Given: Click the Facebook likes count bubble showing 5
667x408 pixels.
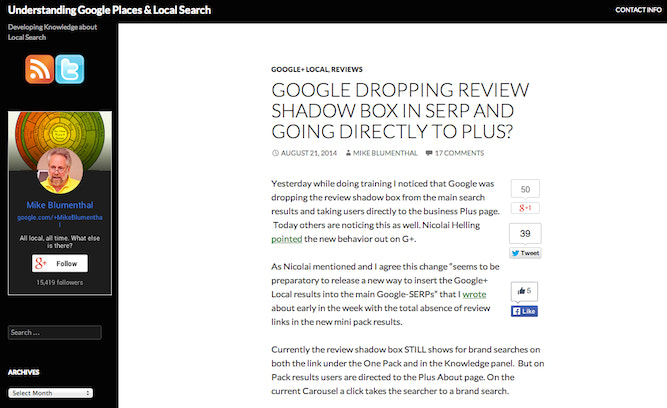Looking at the screenshot, I should (524, 291).
